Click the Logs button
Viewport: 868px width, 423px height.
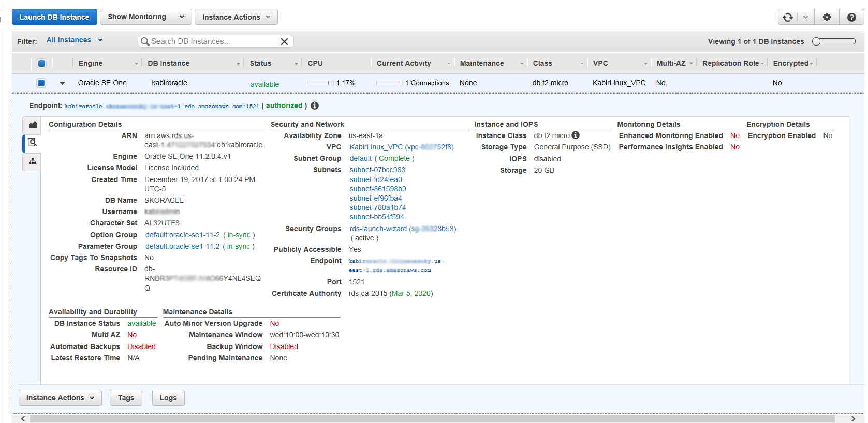point(168,398)
